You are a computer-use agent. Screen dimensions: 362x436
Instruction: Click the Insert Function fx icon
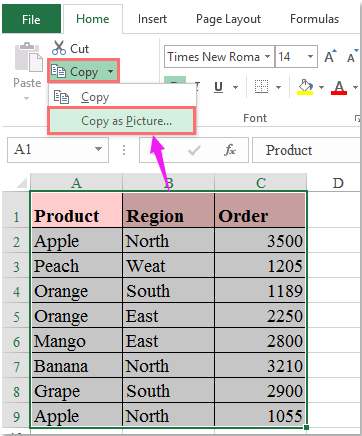230,150
